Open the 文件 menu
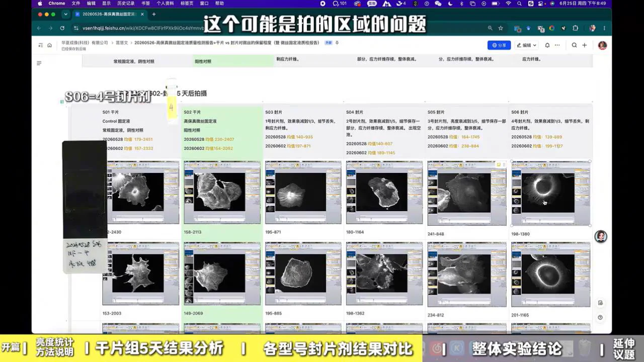Screen dimensions: 644x362 (76, 4)
